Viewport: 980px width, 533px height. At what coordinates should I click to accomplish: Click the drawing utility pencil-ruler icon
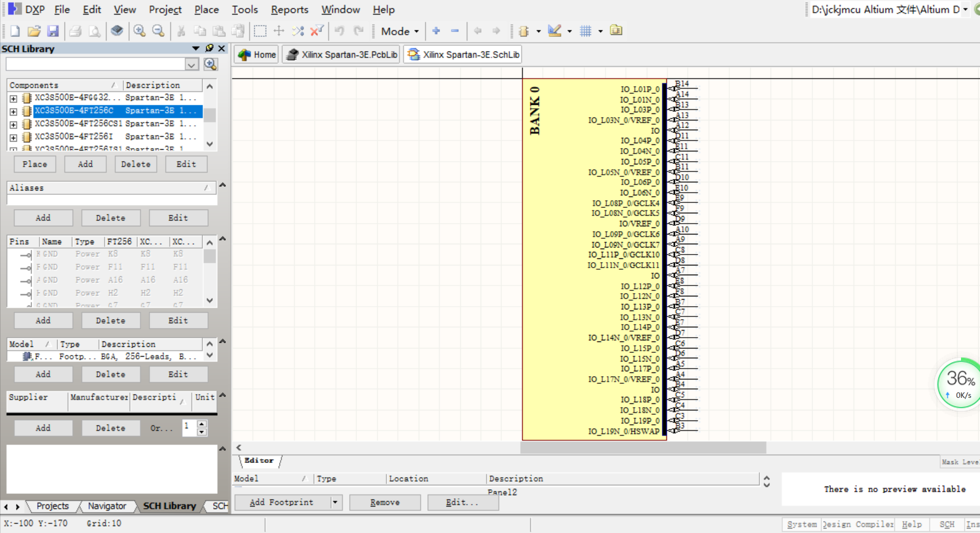[x=555, y=31]
